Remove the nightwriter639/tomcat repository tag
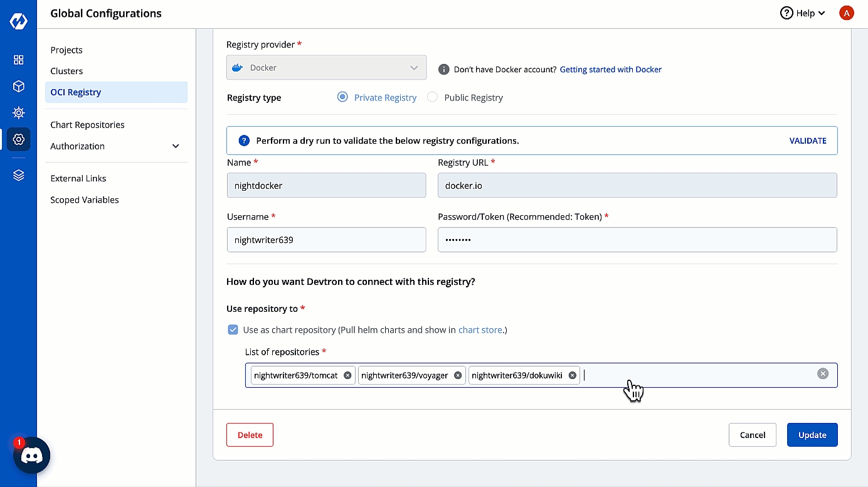868x487 pixels. pyautogui.click(x=347, y=375)
